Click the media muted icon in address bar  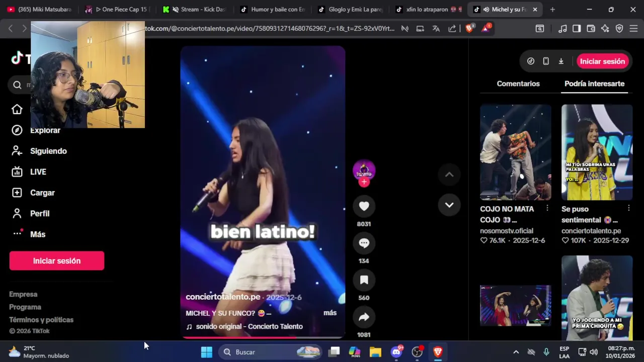click(405, 29)
